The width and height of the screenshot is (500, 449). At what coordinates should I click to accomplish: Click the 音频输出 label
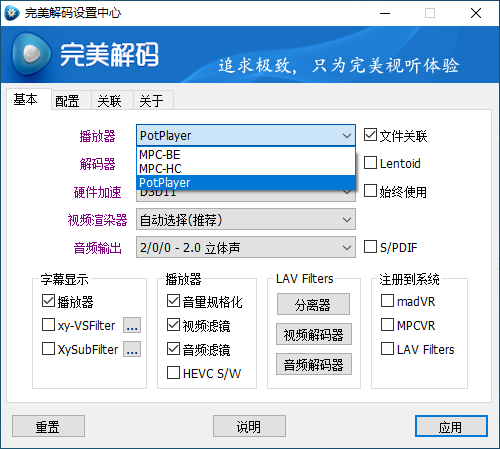(x=97, y=248)
